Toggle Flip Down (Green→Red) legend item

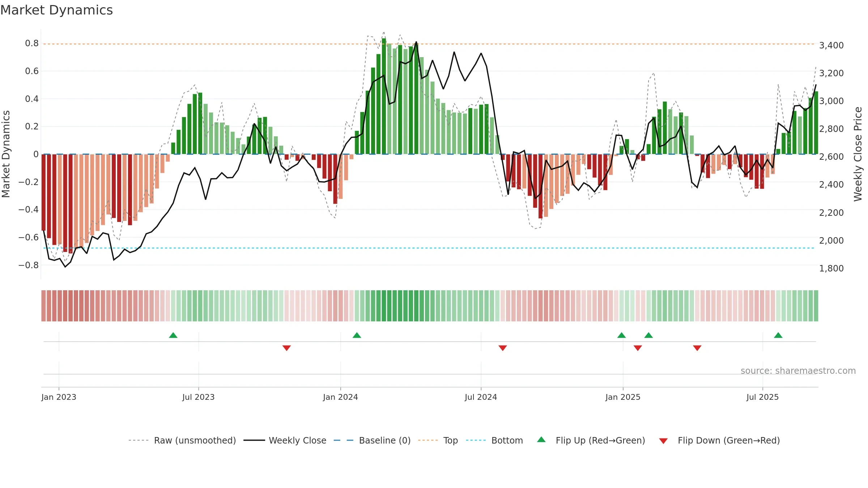[719, 440]
